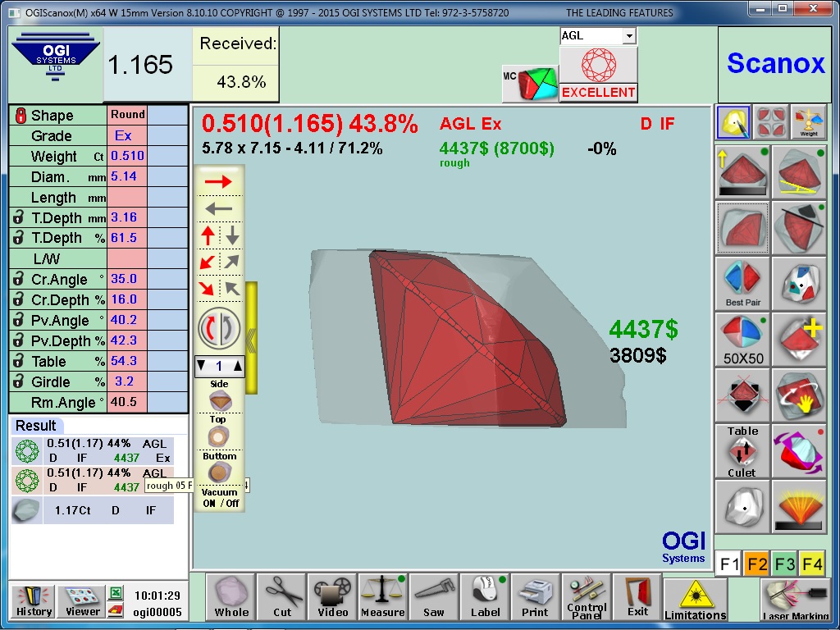Increase the step value with up arrow
840x630 pixels.
(x=238, y=367)
